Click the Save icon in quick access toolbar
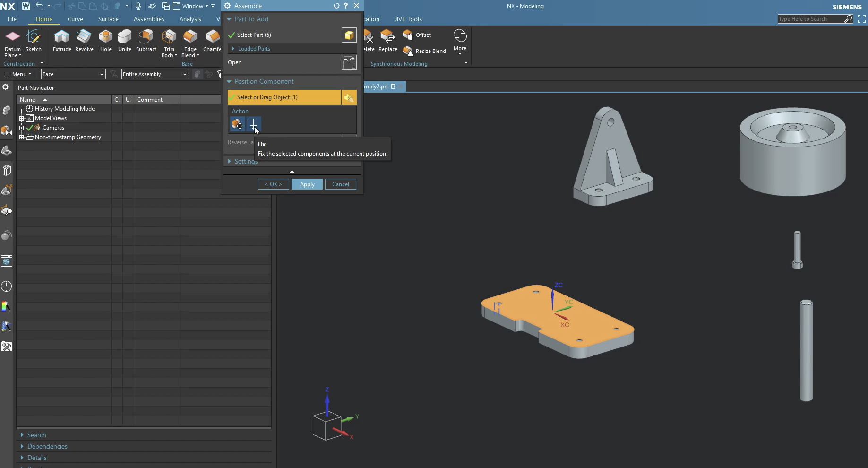The height and width of the screenshot is (468, 868). 26,6
